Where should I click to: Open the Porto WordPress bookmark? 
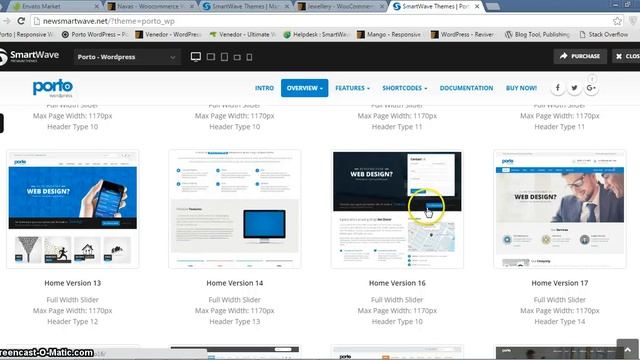pos(95,35)
